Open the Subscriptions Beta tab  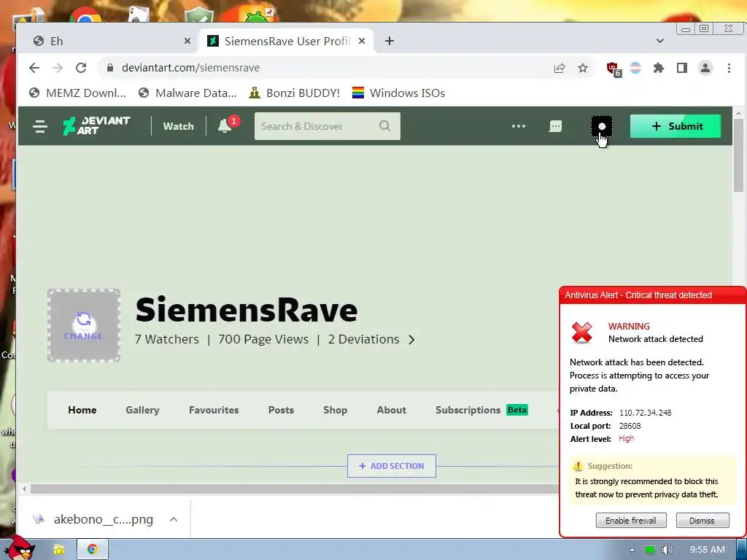tap(481, 410)
